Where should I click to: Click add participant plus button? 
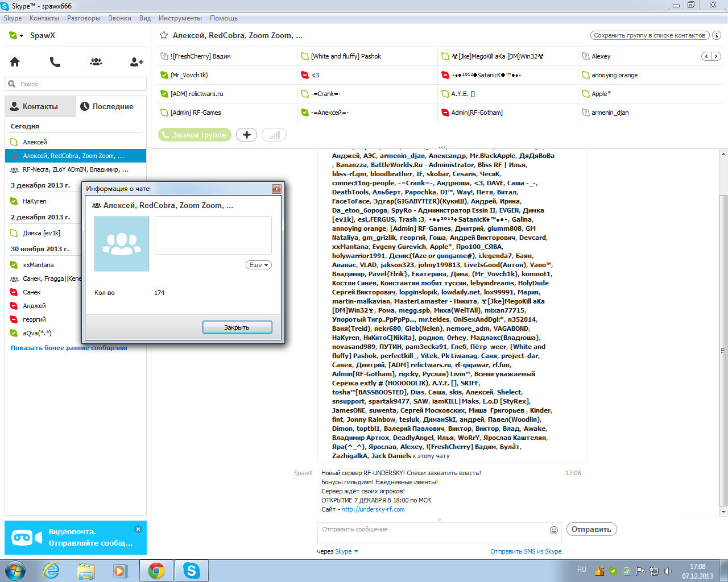pyautogui.click(x=246, y=135)
